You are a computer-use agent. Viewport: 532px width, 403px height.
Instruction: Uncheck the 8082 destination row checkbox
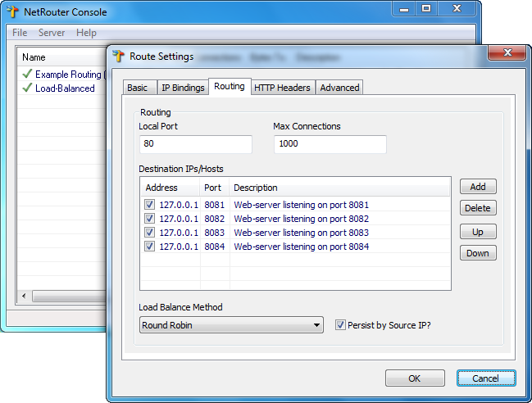pos(149,218)
